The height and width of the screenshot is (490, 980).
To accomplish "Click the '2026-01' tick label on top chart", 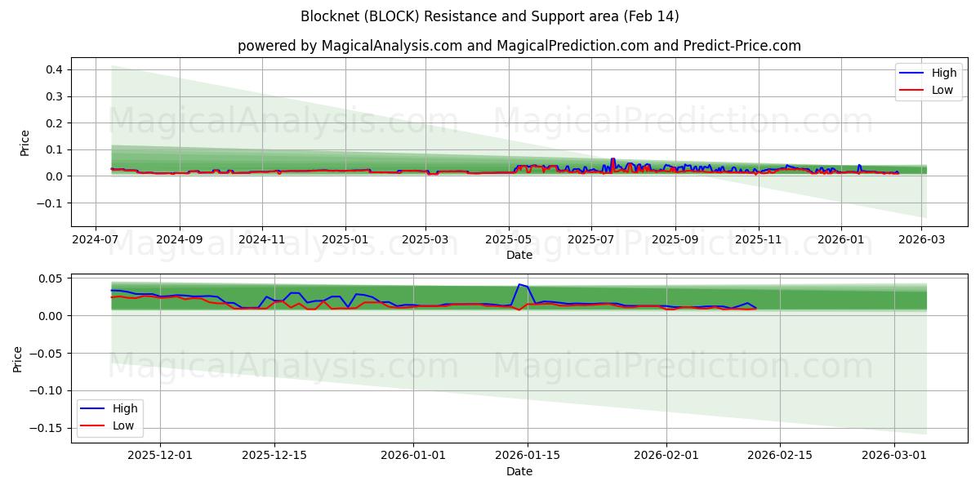I will (841, 240).
